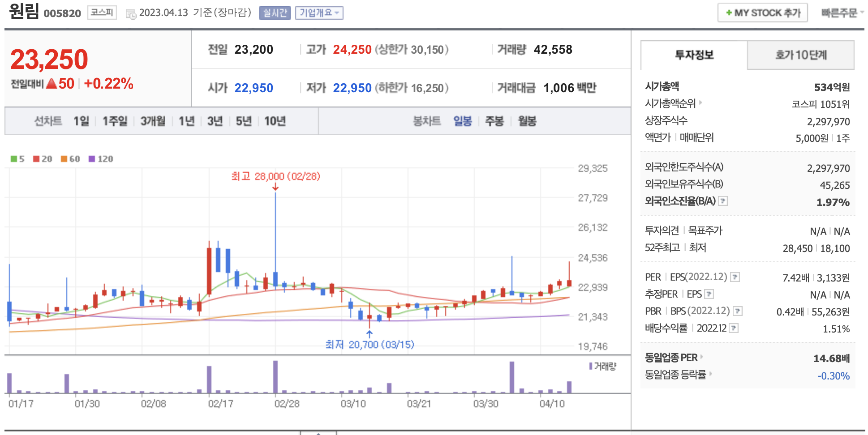
Task: Click help icon next to 외국인소진율(B/A)
Action: click(x=723, y=201)
